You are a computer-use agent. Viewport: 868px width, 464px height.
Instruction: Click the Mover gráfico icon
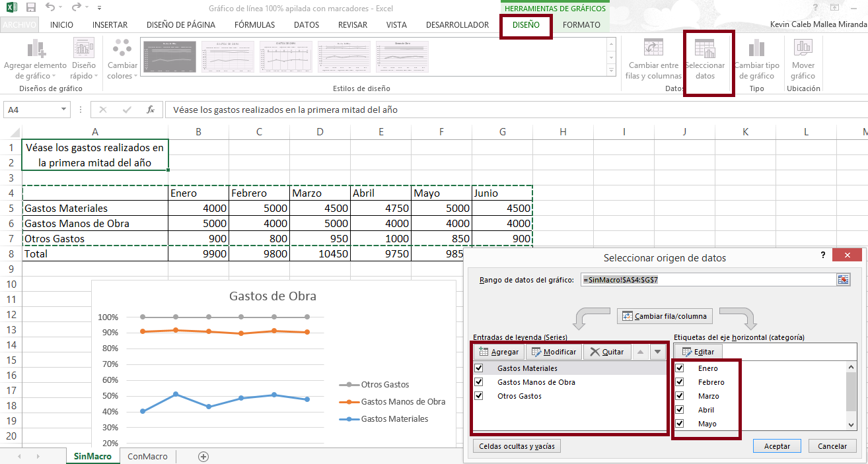[803, 50]
